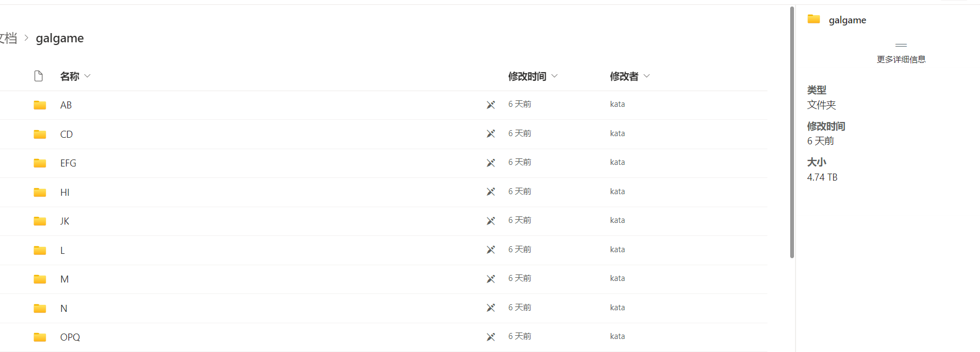Click the details pane drag handle
This screenshot has height=352, width=980.
click(x=901, y=45)
